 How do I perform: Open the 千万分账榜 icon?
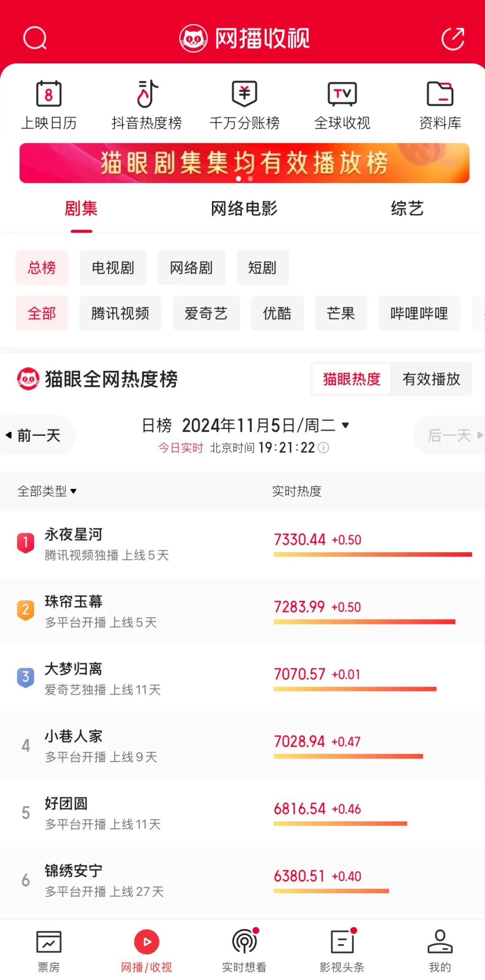click(x=244, y=94)
